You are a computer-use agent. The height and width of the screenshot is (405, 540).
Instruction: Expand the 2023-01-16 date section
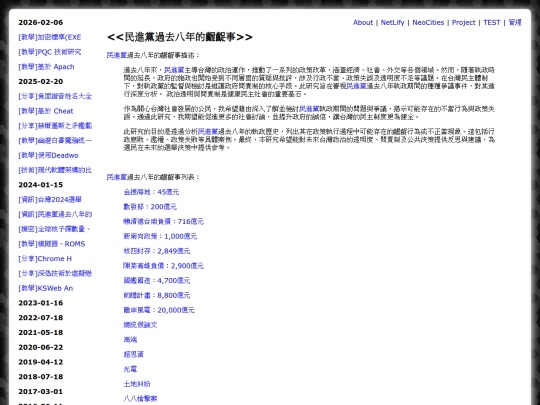pos(41,303)
